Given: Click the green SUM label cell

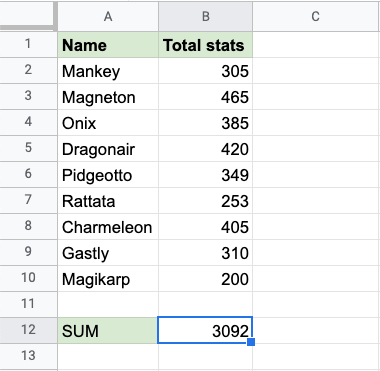Looking at the screenshot, I should pos(108,330).
